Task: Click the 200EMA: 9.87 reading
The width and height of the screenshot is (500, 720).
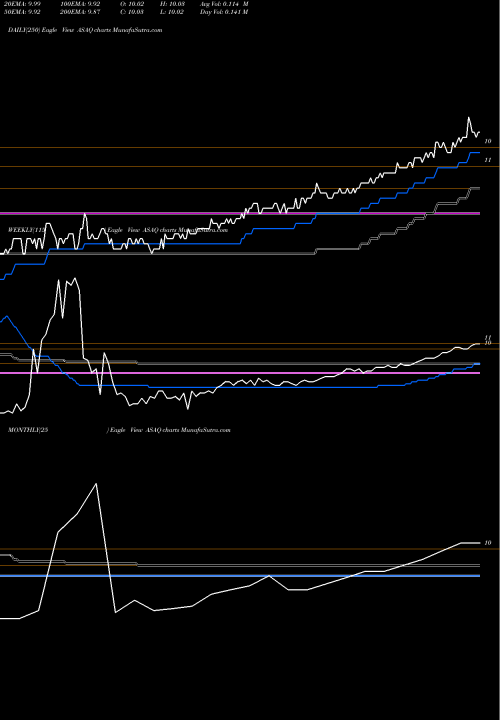Action: point(79,12)
